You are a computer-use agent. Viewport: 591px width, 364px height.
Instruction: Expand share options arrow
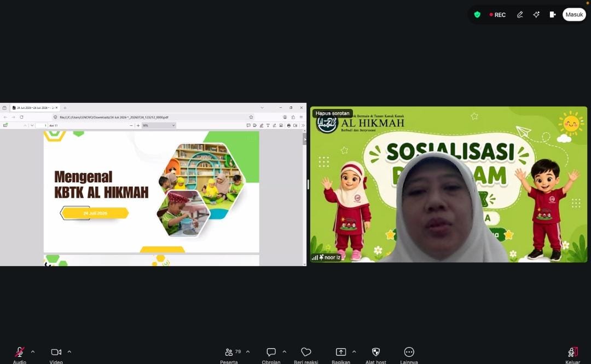point(354,352)
